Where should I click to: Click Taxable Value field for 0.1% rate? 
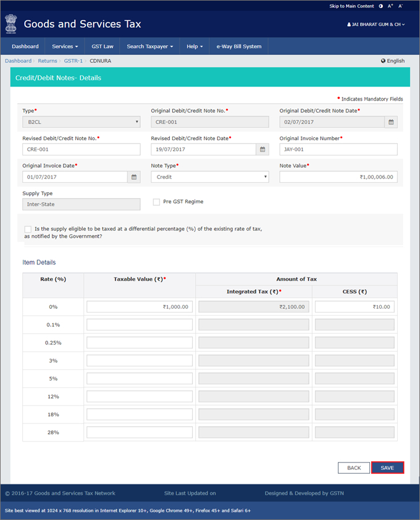point(140,325)
